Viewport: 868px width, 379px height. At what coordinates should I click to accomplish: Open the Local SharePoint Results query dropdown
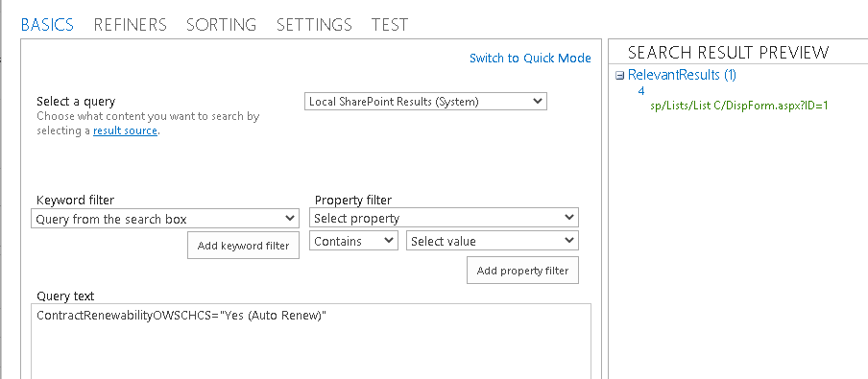point(425,102)
